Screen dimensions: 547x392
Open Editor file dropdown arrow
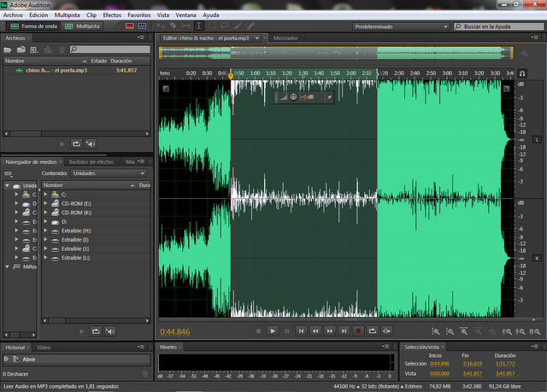(257, 38)
